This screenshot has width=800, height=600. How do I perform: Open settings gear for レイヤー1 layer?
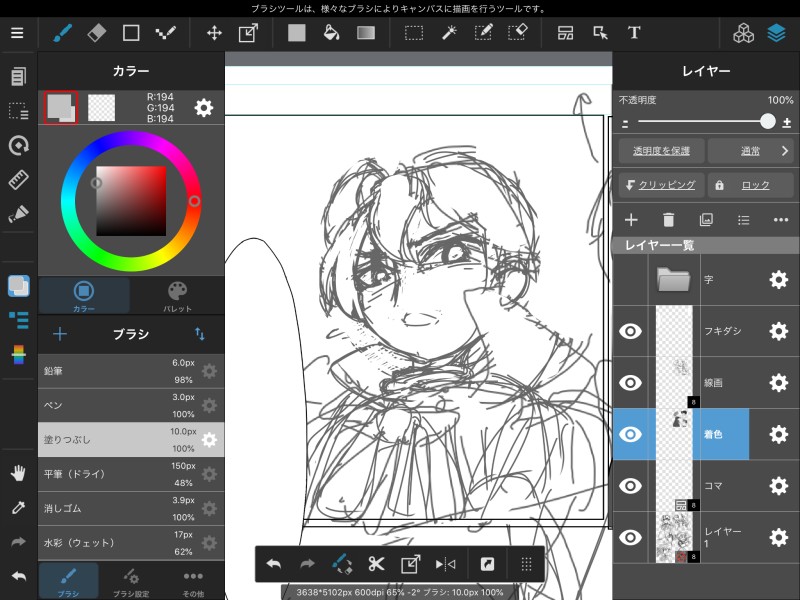point(779,537)
